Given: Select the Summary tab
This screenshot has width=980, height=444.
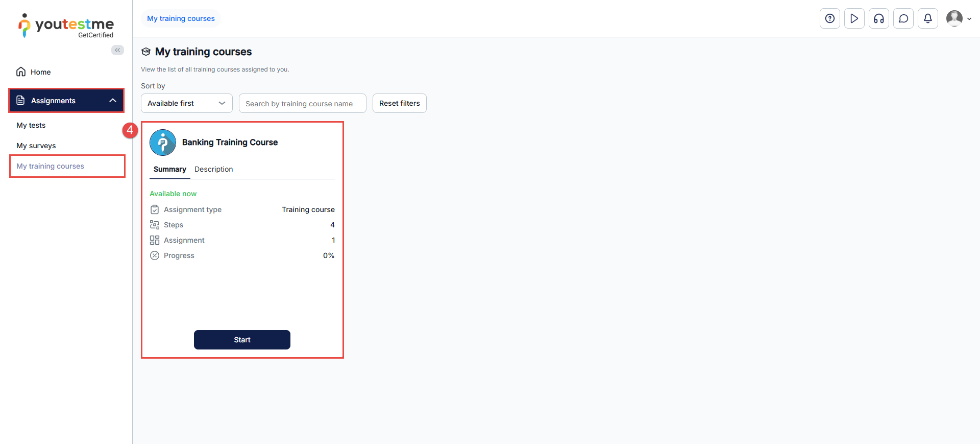Looking at the screenshot, I should 169,169.
